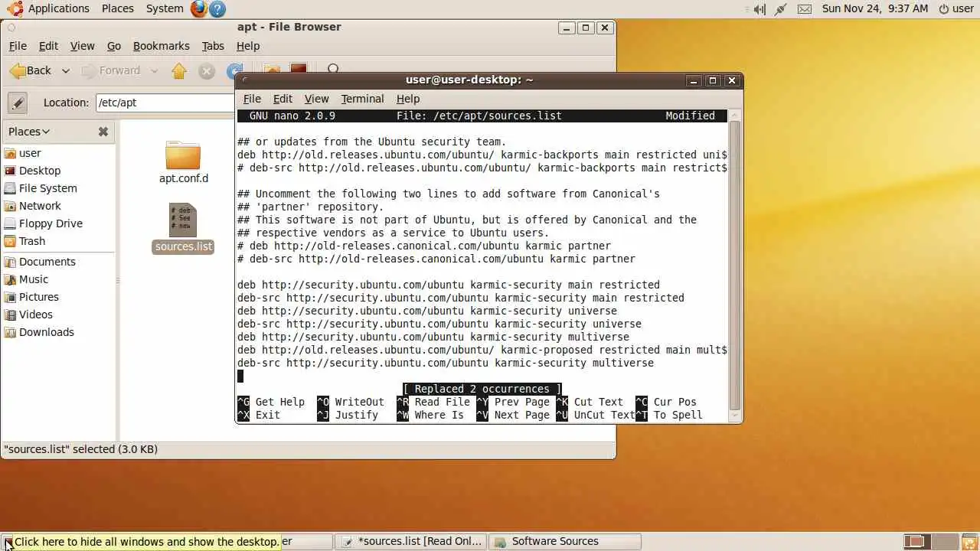Open Go menu in File Browser
Image resolution: width=980 pixels, height=551 pixels.
[x=114, y=46]
